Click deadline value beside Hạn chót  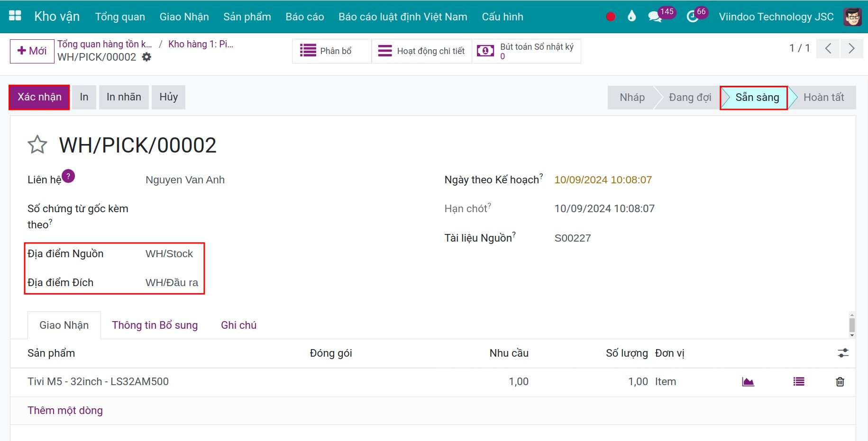click(x=604, y=209)
